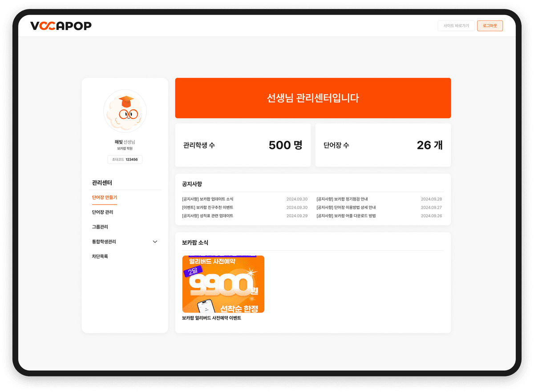Click the 선생님 관리센터입니다 orange banner
Image resolution: width=534 pixels, height=392 pixels.
313,98
